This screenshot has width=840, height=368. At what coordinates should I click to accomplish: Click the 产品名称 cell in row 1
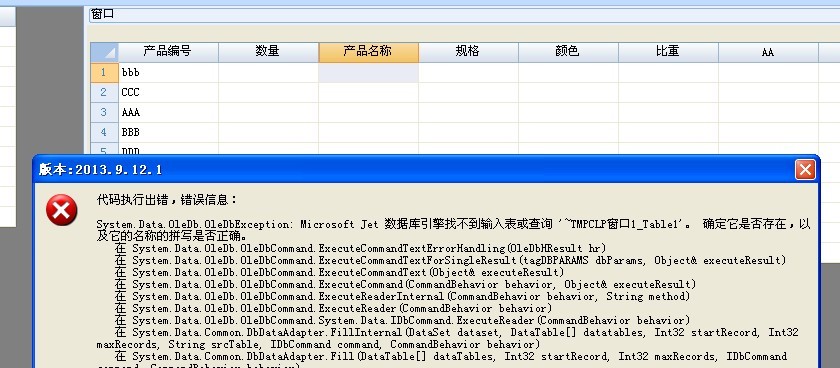click(369, 72)
